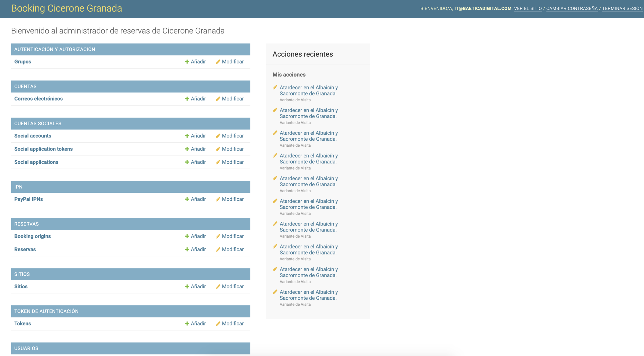Image resolution: width=644 pixels, height=356 pixels.
Task: Click the plus icon to add Grupos
Action: pyautogui.click(x=187, y=62)
